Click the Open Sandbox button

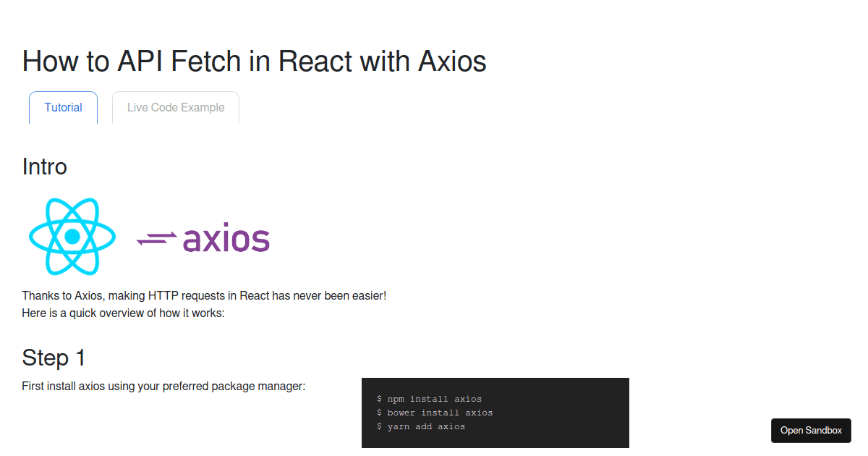811,430
